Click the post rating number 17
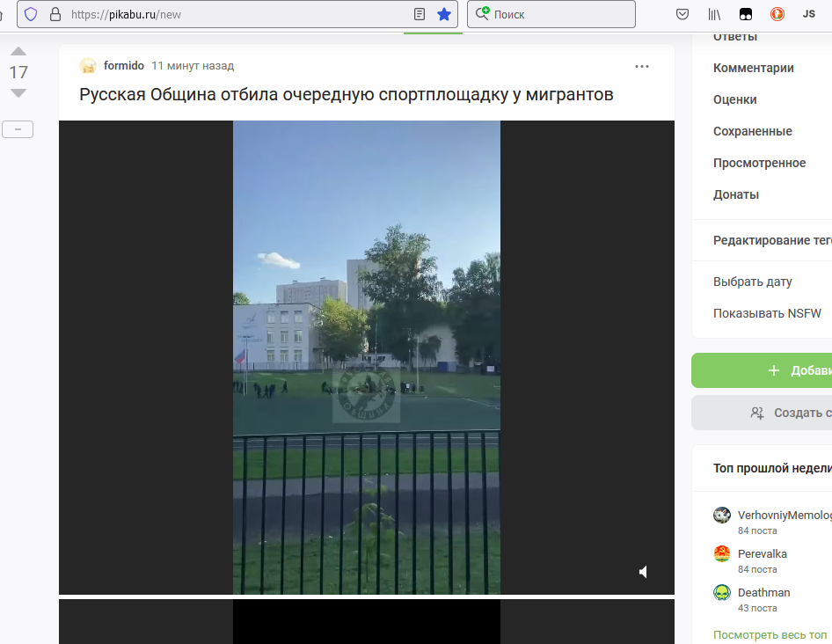Screen dimensions: 832x644 pyautogui.click(x=18, y=72)
